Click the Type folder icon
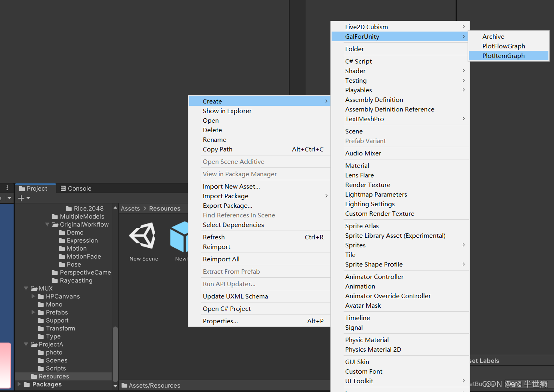 click(41, 336)
